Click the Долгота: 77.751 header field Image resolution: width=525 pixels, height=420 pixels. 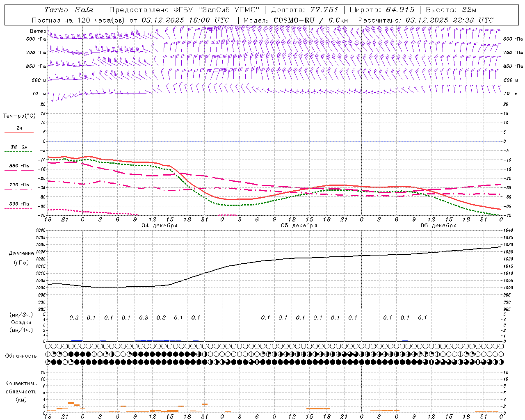pos(305,10)
